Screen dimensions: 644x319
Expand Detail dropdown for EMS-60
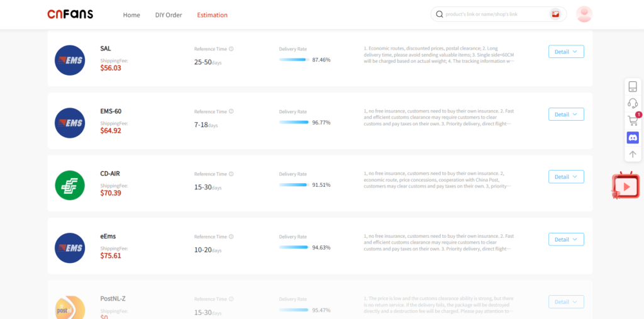pos(566,115)
